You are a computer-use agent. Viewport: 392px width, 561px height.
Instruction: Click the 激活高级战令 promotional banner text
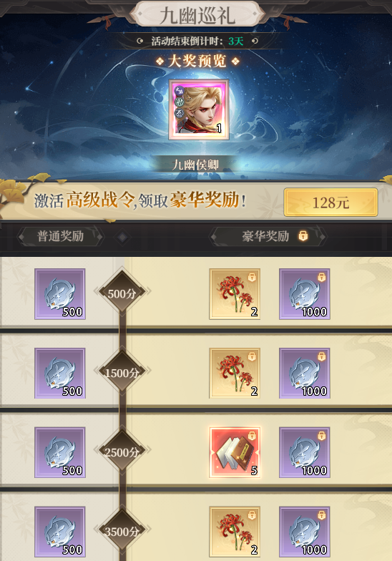click(140, 200)
